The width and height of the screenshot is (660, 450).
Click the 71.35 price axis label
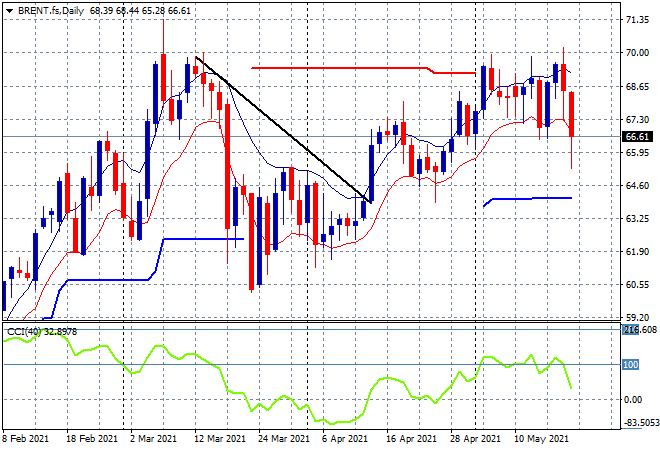637,20
